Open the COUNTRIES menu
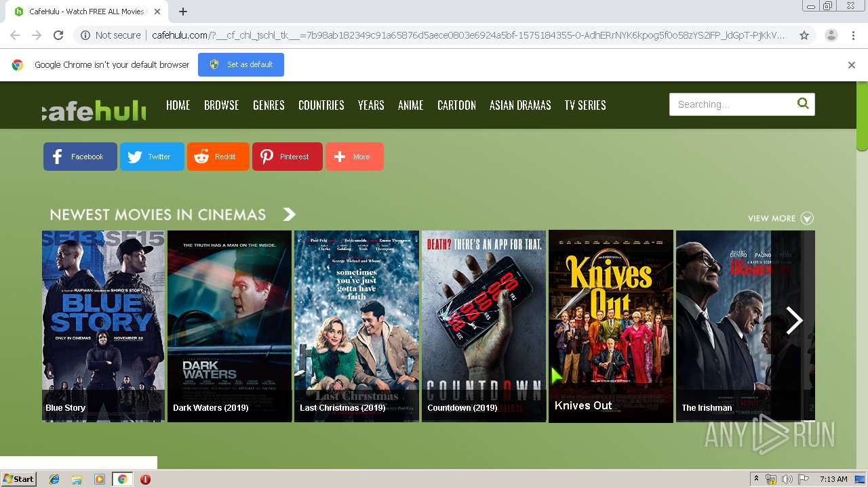Viewport: 868px width, 488px height. click(x=321, y=105)
